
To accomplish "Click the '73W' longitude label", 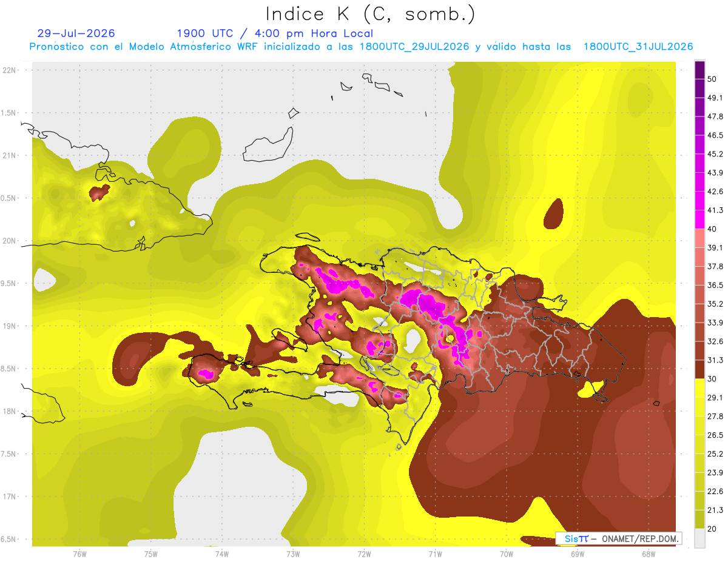I will 293,554.
